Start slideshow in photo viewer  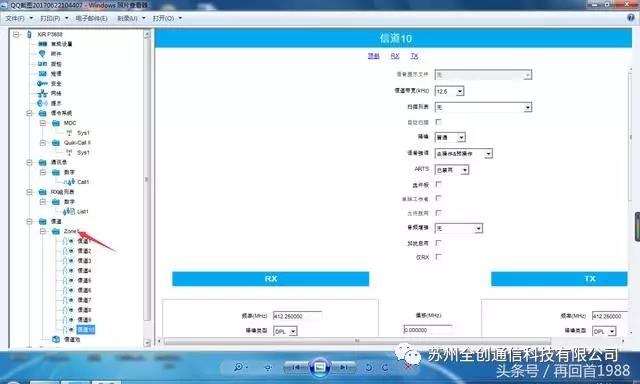click(x=320, y=367)
